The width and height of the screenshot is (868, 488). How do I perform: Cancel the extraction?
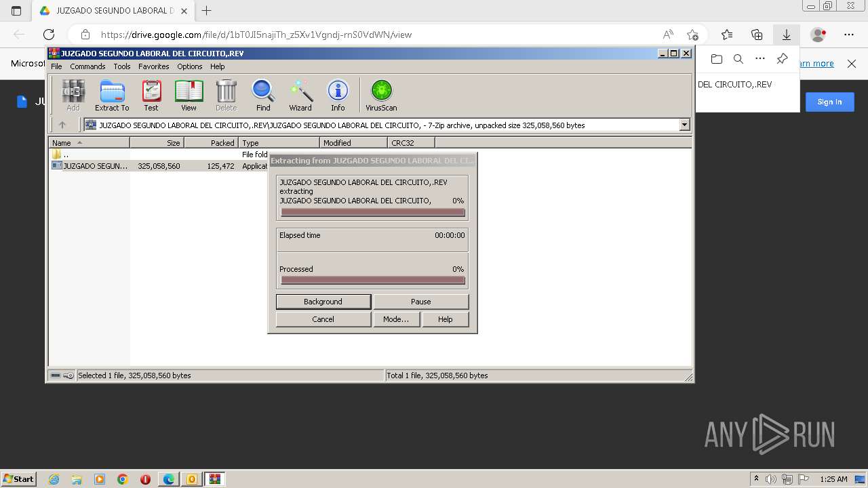tap(323, 319)
